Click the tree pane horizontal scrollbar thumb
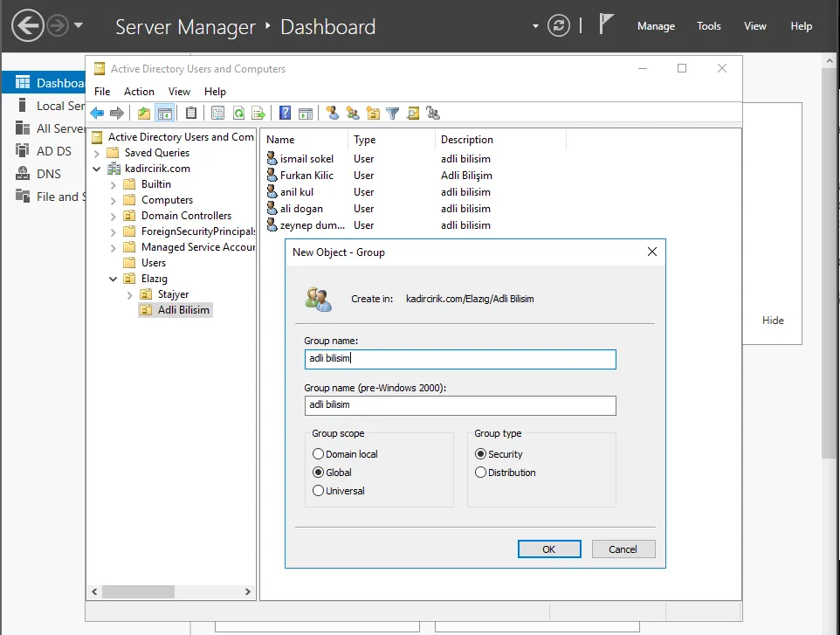840x635 pixels. point(138,591)
